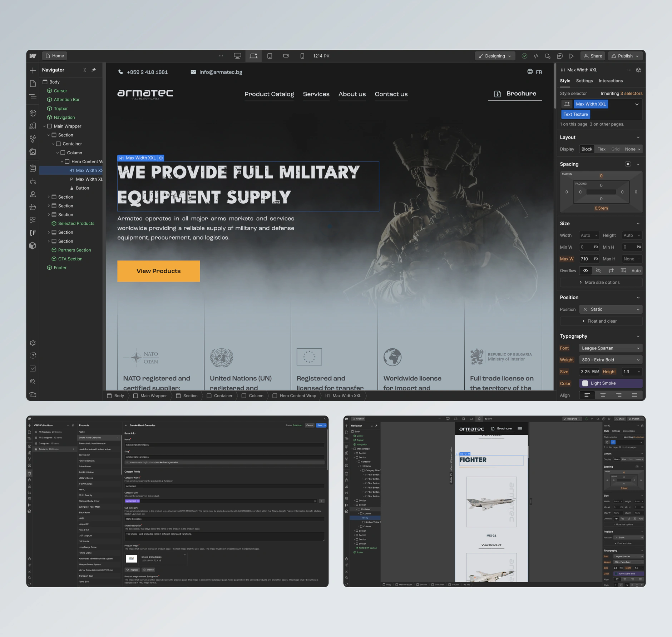Open the Weight 800 - Extra Bold dropdown
Screen dimensions: 672x637
pyautogui.click(x=611, y=360)
